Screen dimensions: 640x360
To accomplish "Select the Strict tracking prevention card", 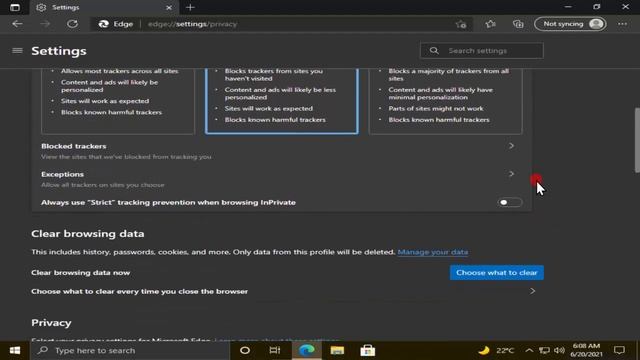I will (x=445, y=101).
